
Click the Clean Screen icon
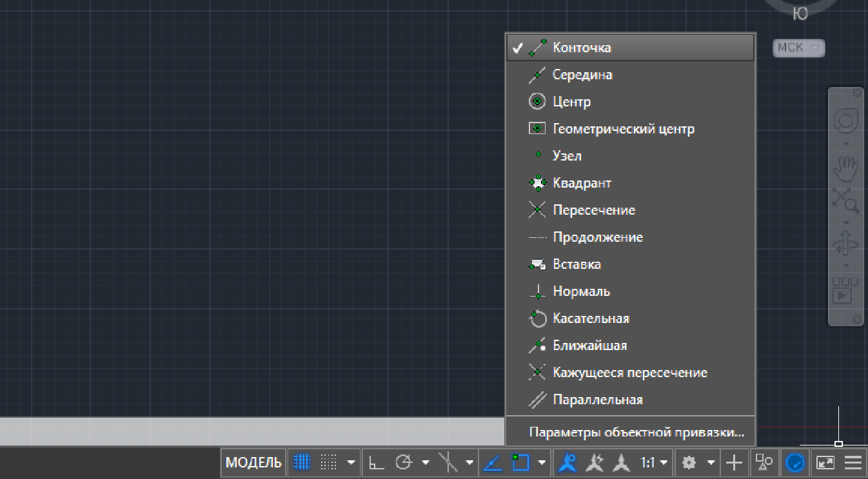click(x=825, y=462)
